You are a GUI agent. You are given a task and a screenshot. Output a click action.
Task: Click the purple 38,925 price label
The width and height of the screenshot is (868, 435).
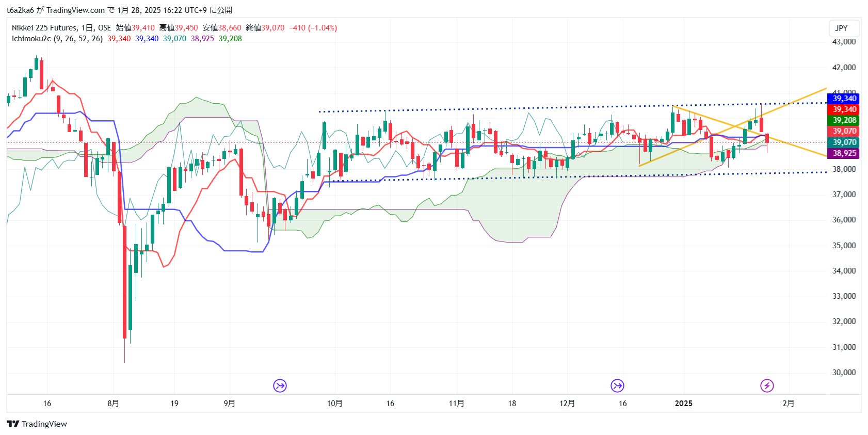pyautogui.click(x=844, y=153)
